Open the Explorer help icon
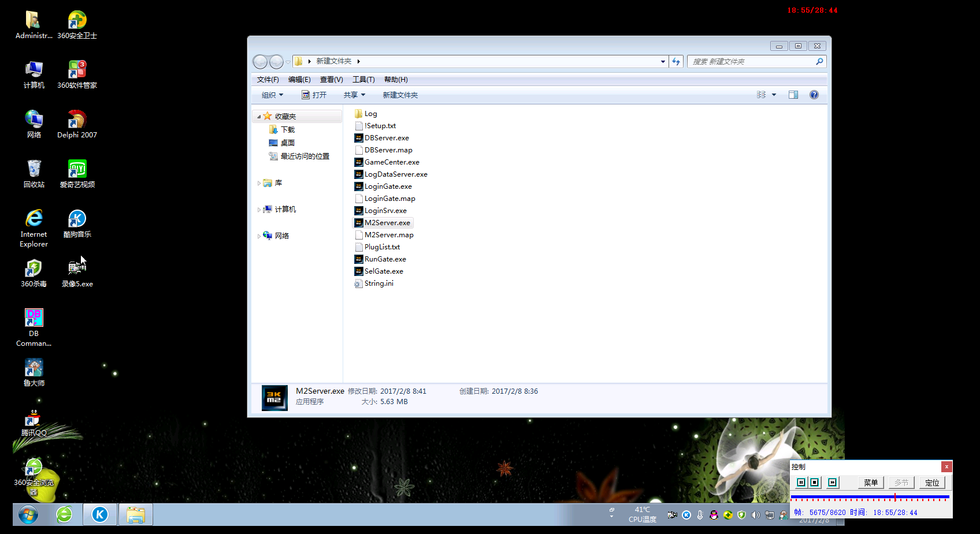This screenshot has width=980, height=534. coord(814,95)
